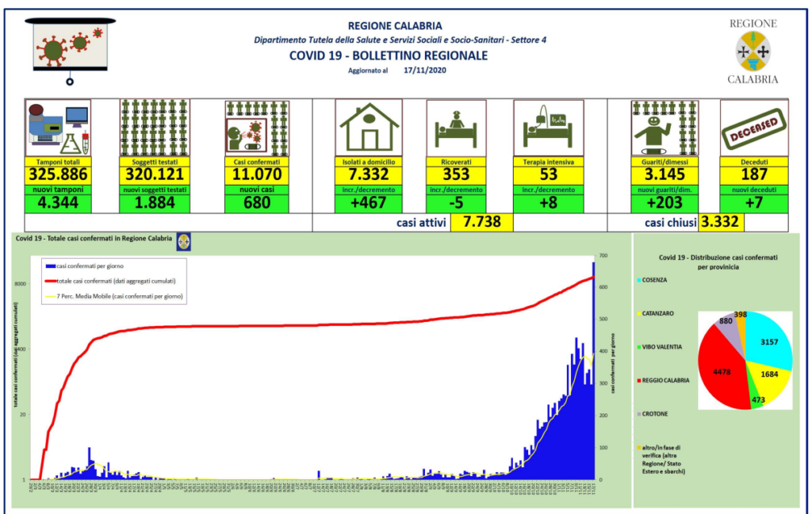
Task: Click the small emblem beside chart title
Action: pyautogui.click(x=182, y=240)
